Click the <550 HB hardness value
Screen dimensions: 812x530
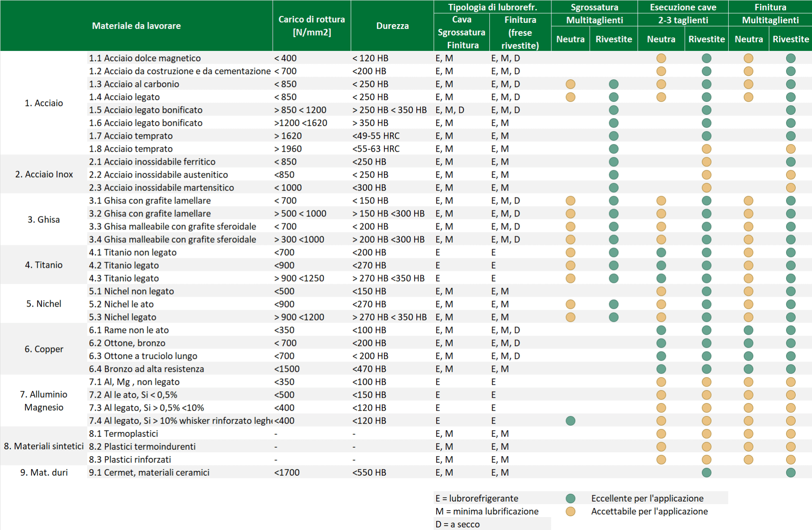pos(369,472)
